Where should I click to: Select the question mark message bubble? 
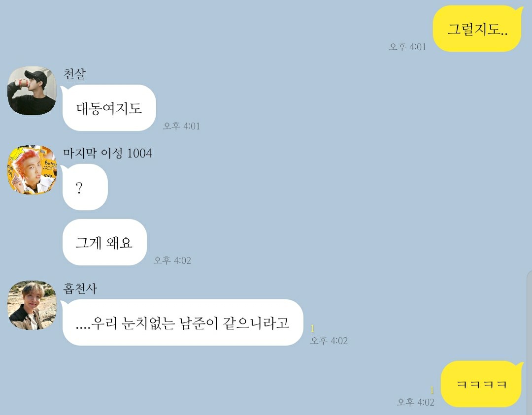tap(85, 187)
